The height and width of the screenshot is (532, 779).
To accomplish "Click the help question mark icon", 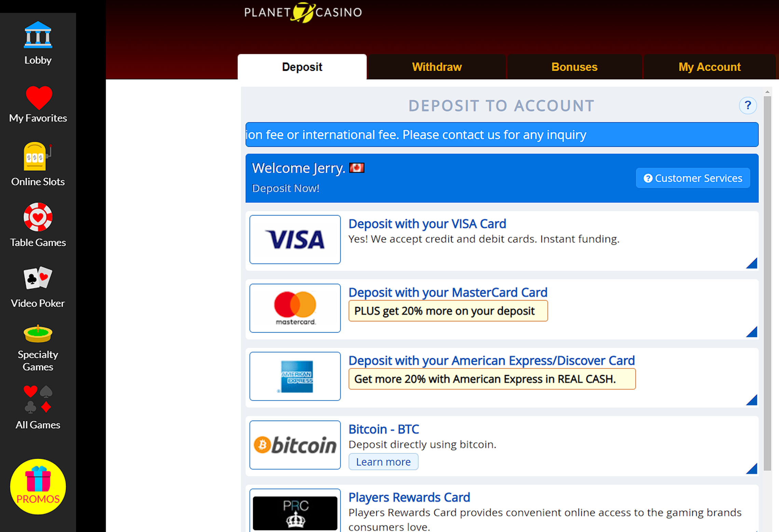I will (x=748, y=106).
